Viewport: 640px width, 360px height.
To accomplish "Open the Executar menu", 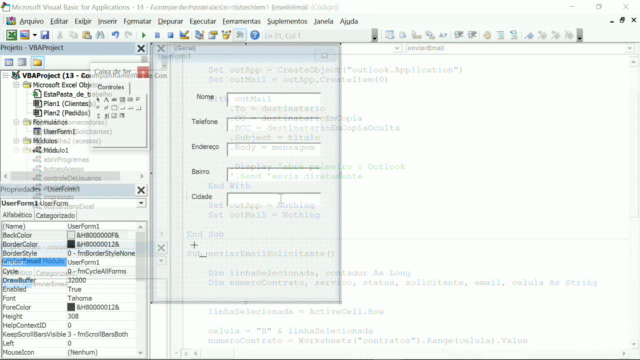I will pyautogui.click(x=202, y=21).
